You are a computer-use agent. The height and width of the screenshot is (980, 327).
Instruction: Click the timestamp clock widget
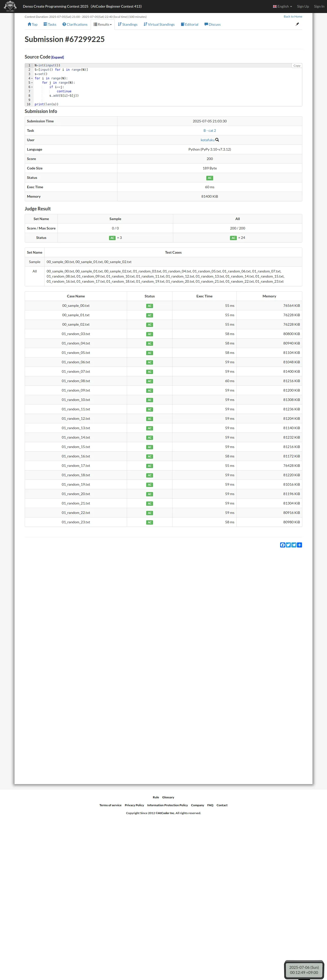[x=304, y=970]
